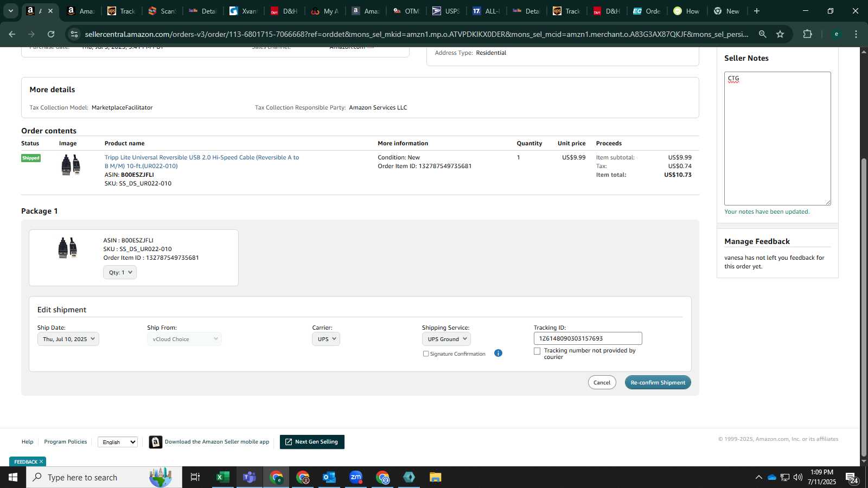Click the browser forward arrow
This screenshot has height=488, width=868.
pos(31,34)
